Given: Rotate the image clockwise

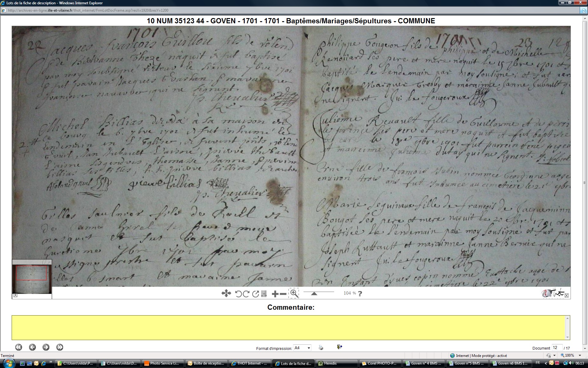Looking at the screenshot, I should point(246,294).
